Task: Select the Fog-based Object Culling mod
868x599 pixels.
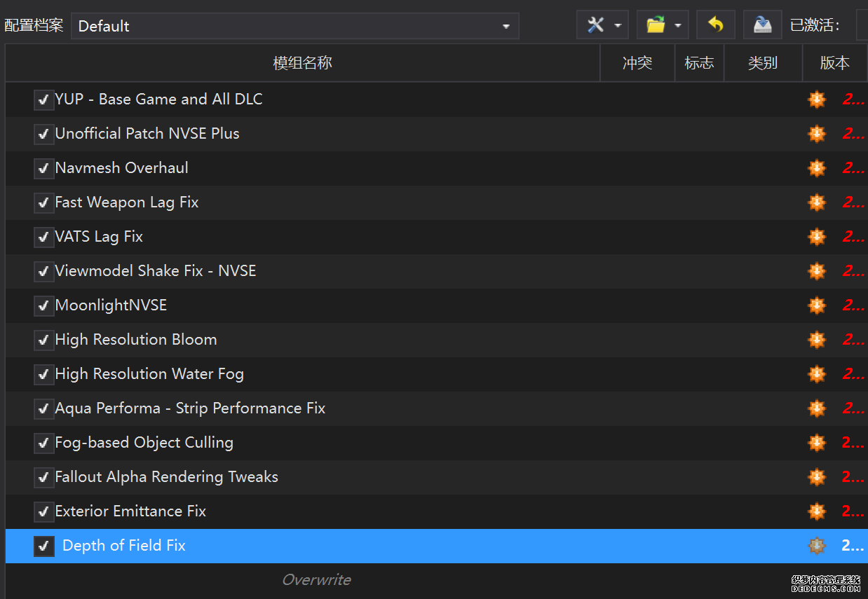Action: click(x=144, y=443)
